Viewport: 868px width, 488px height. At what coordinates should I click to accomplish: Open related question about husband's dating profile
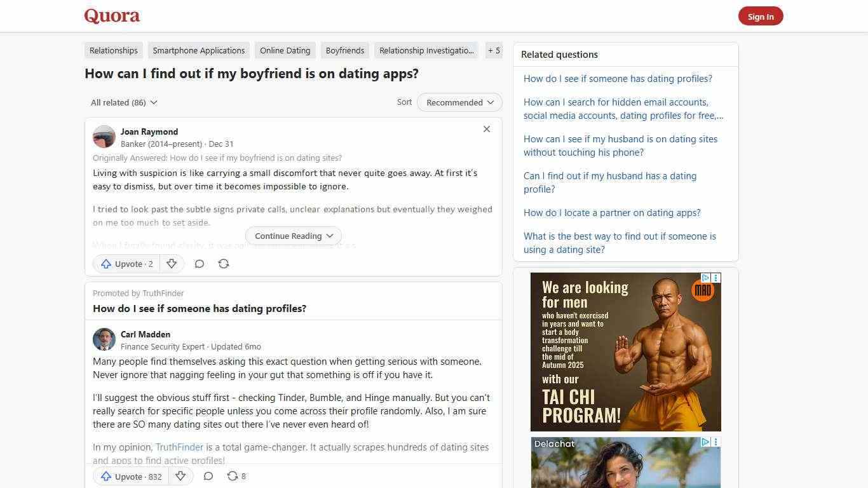tap(609, 182)
